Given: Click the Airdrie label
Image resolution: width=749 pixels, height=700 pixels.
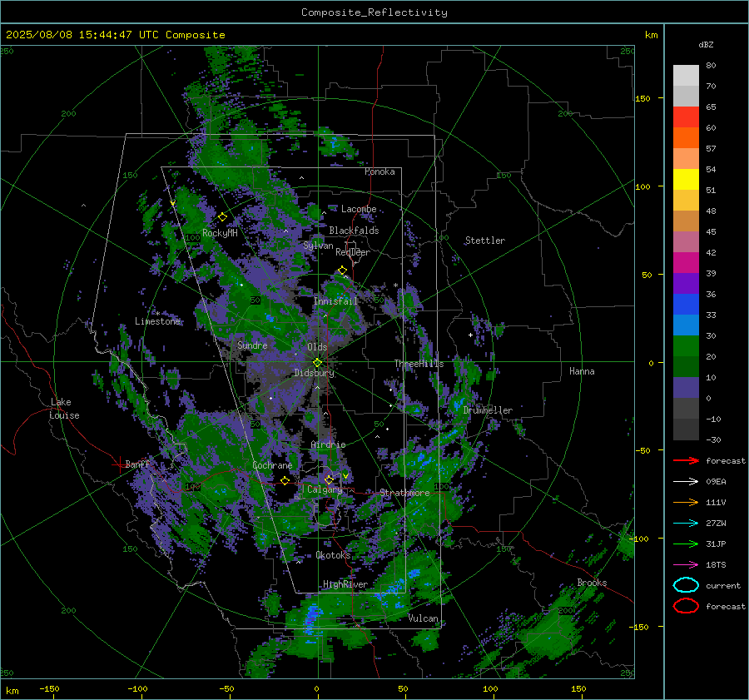Looking at the screenshot, I should click(328, 444).
